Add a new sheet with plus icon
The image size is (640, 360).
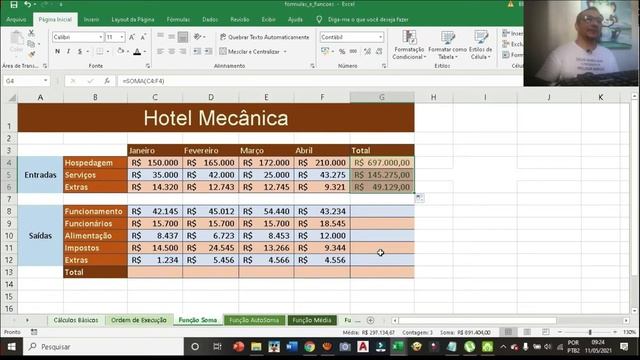[370, 320]
